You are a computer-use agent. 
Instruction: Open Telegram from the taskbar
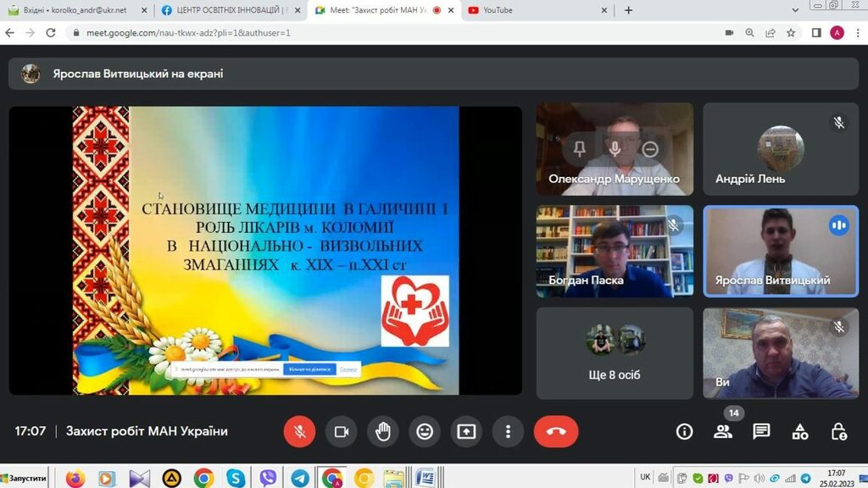pos(300,478)
